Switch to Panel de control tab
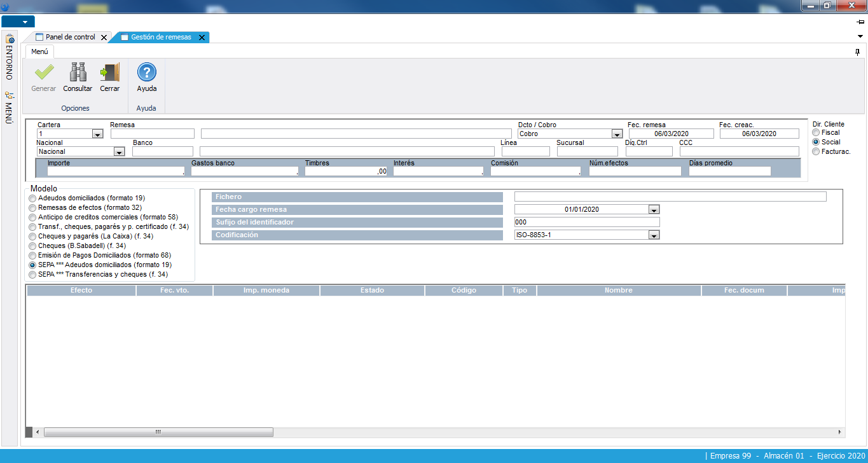 tap(70, 38)
